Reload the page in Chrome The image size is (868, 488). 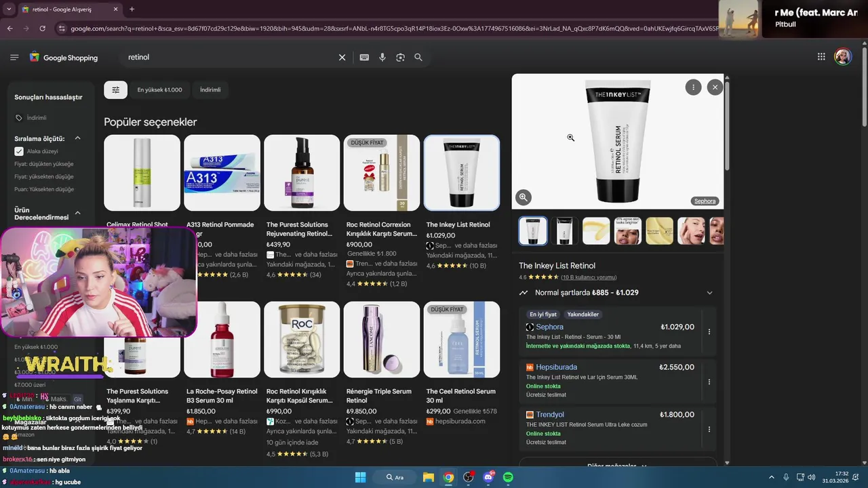[42, 28]
